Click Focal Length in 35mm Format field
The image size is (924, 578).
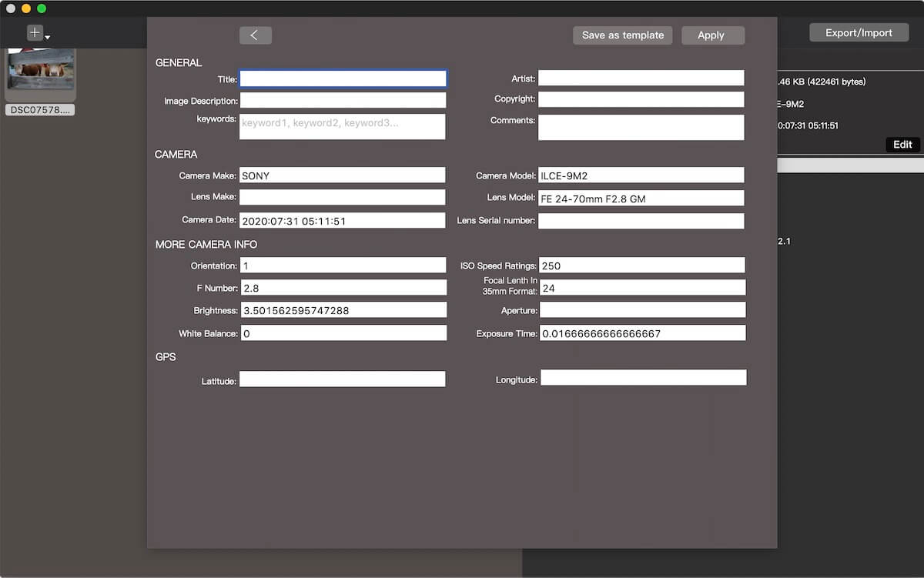[x=642, y=288]
